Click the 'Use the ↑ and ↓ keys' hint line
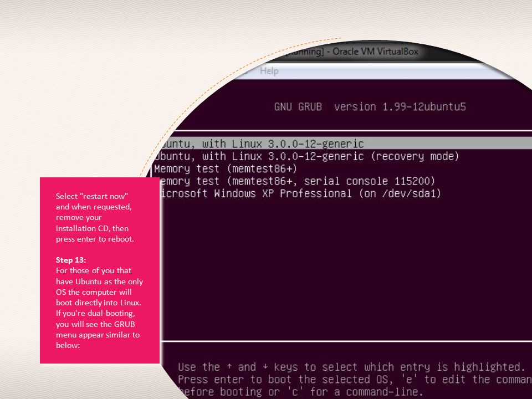Image resolution: width=532 pixels, height=399 pixels. 351,367
